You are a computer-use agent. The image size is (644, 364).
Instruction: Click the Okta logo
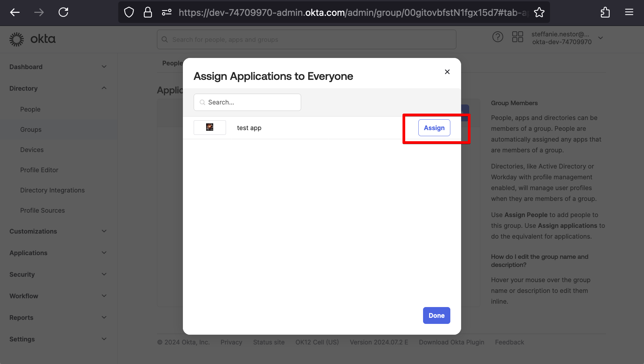pos(33,39)
